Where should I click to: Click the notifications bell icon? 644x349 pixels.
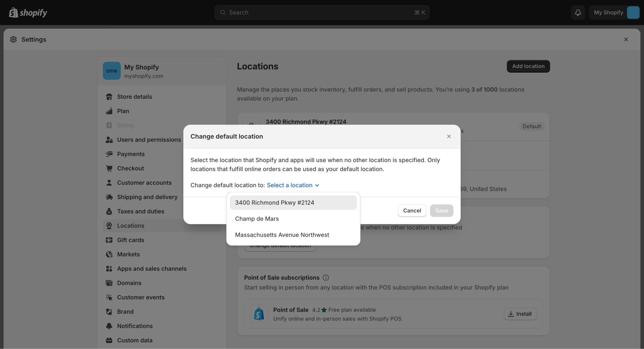click(578, 13)
